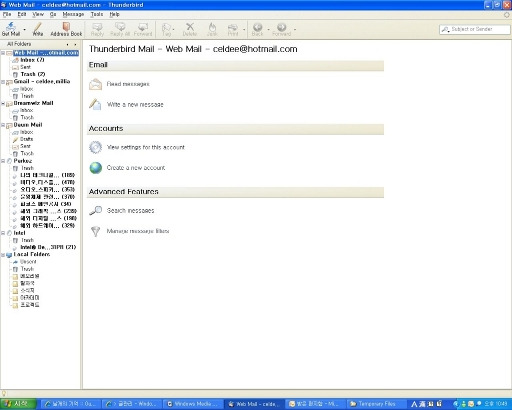Click the Get Mail toolbar icon
The height and width of the screenshot is (410, 512).
click(x=11, y=29)
